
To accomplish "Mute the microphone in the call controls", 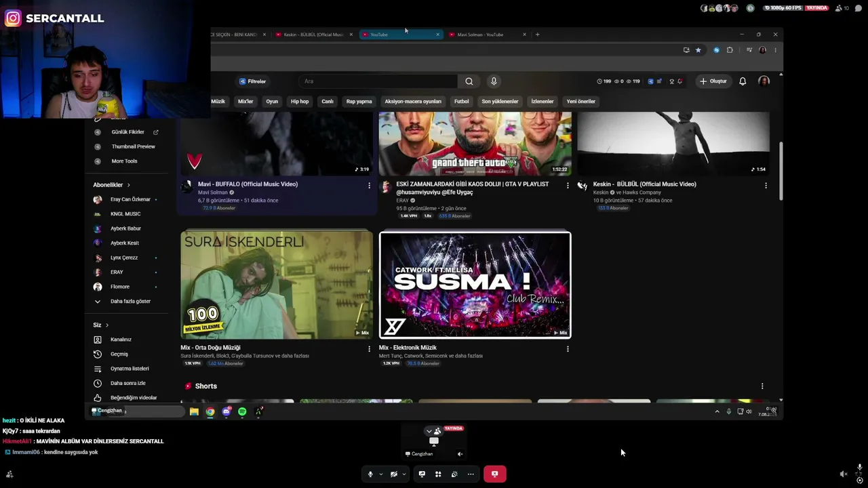I will (370, 474).
